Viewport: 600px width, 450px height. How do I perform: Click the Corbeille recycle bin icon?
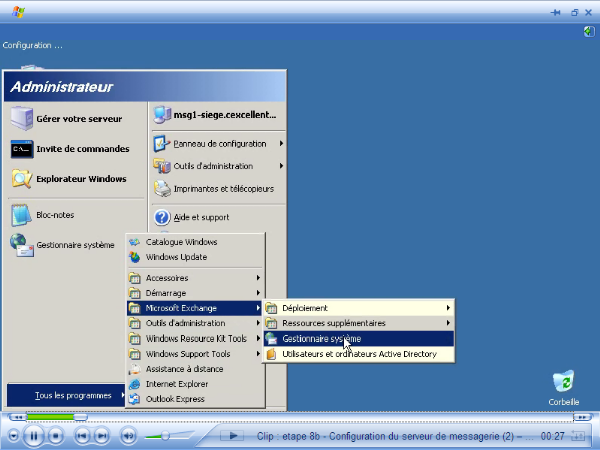tap(564, 381)
